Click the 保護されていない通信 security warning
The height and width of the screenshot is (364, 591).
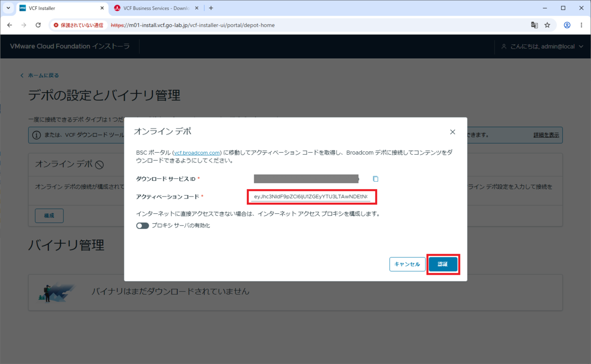79,25
